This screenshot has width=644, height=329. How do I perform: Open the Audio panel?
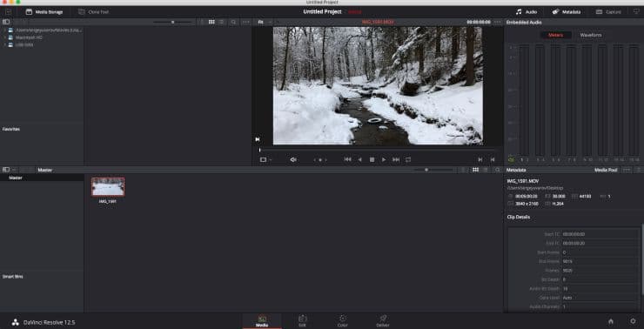[x=527, y=12]
